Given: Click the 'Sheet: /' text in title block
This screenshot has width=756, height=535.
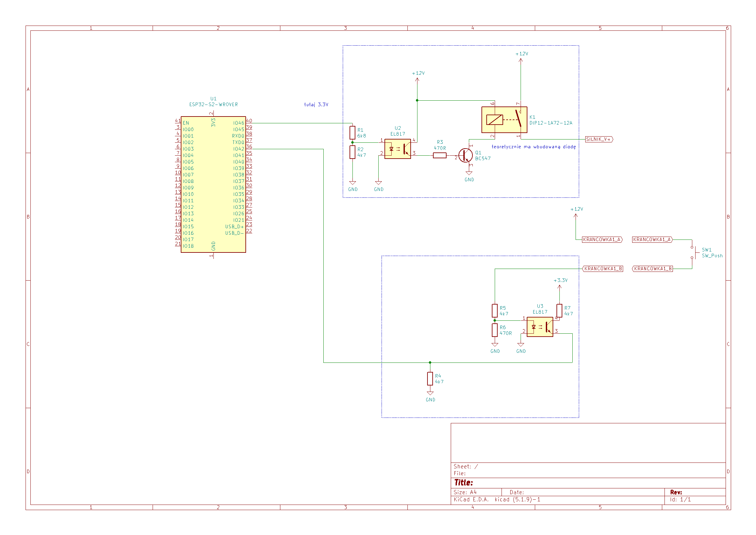Looking at the screenshot, I should [x=466, y=466].
